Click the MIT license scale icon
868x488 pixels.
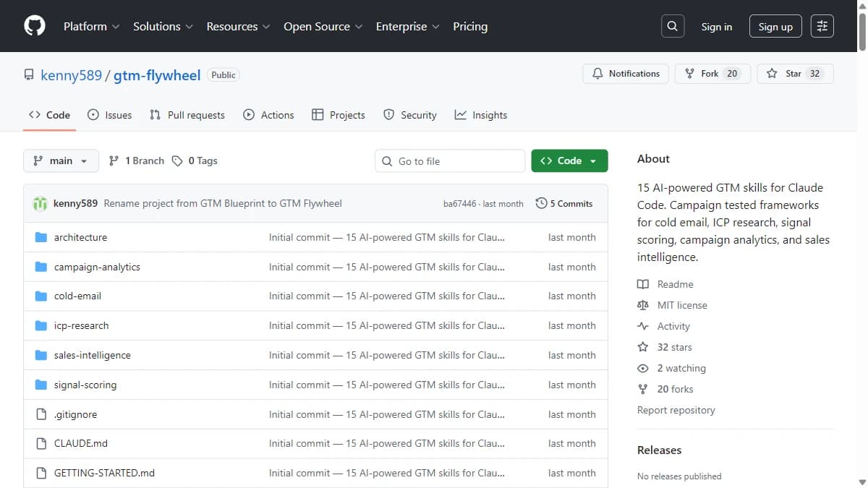click(643, 306)
